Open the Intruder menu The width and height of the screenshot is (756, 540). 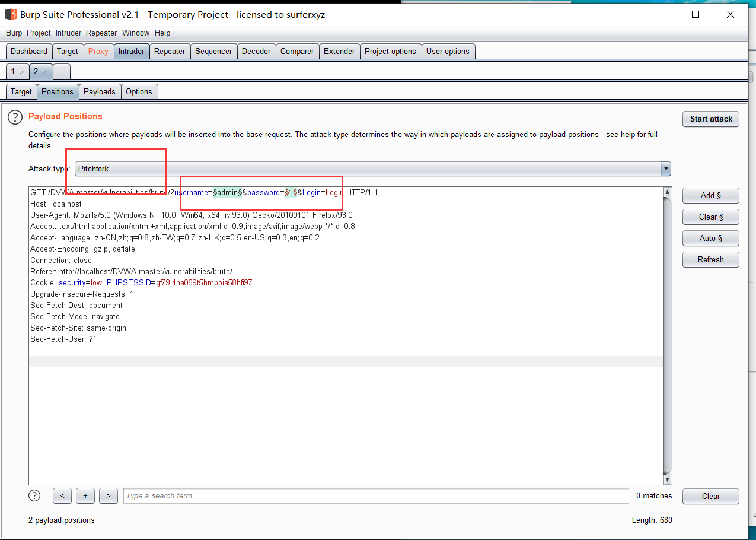(68, 33)
